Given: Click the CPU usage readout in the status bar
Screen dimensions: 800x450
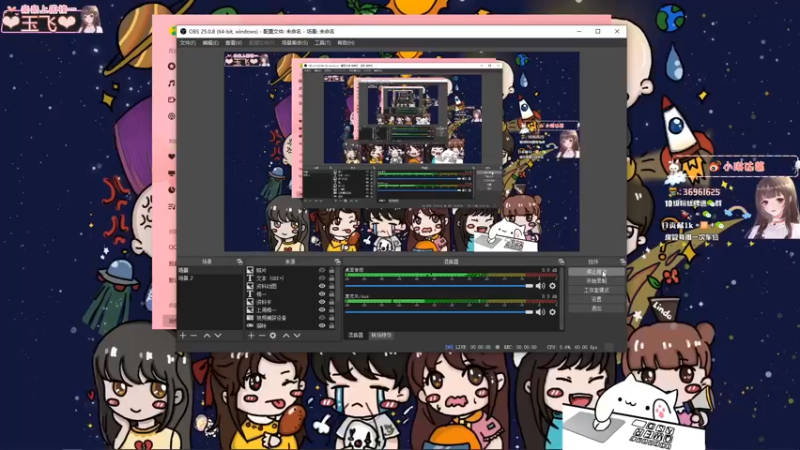Looking at the screenshot, I should (572, 347).
